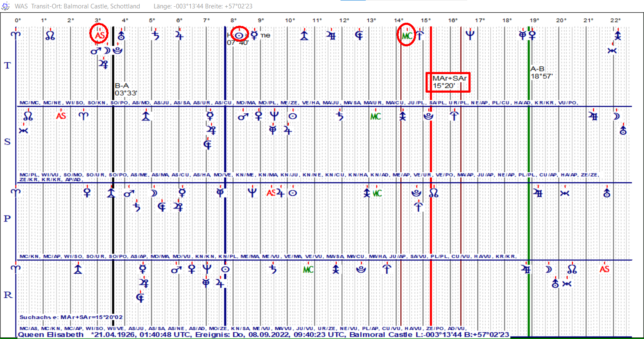644x339 pixels.
Task: Click the red AS symbol in row S
Action: (61, 116)
